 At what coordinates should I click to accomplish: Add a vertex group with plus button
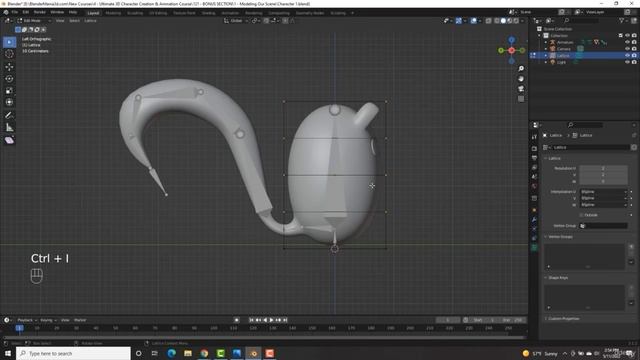point(631,247)
